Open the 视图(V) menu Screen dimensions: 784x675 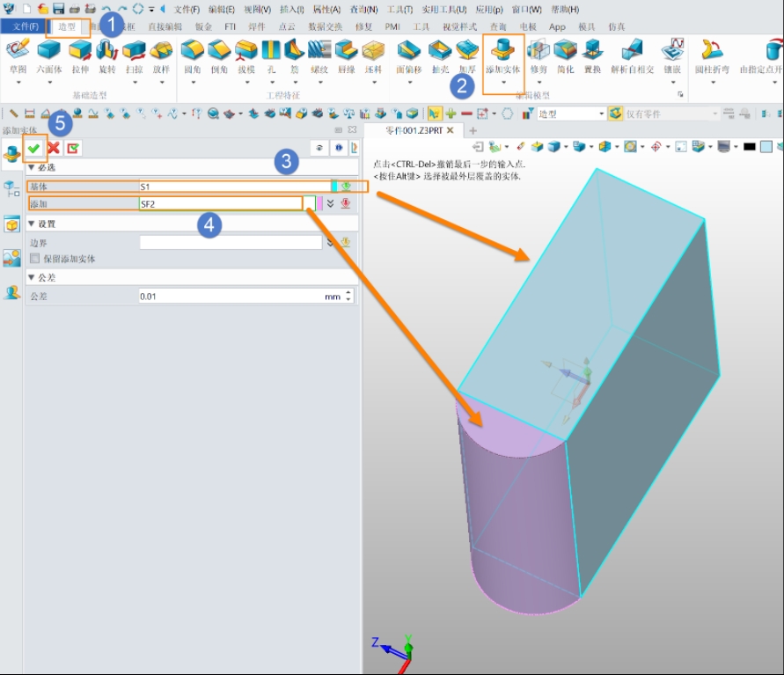pos(258,10)
